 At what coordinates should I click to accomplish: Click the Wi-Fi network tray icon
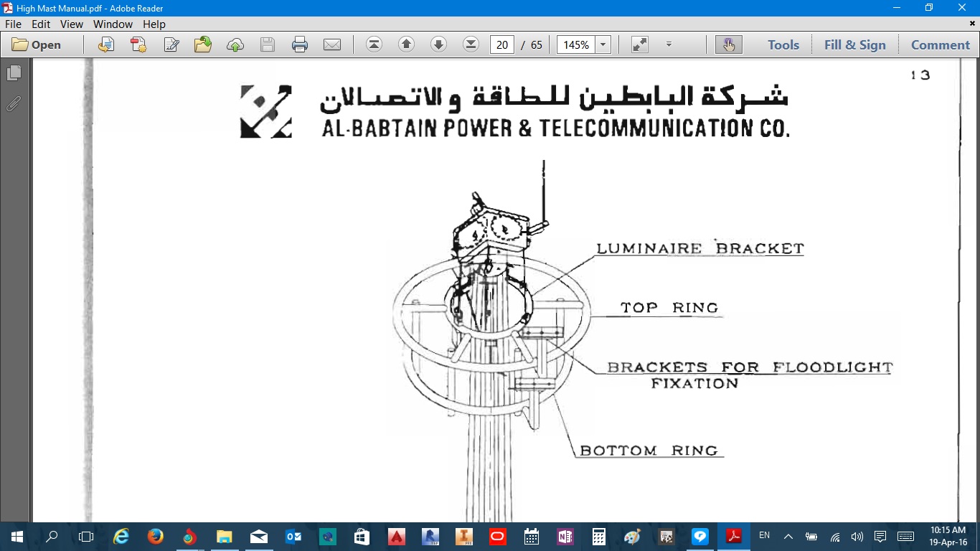pyautogui.click(x=835, y=536)
